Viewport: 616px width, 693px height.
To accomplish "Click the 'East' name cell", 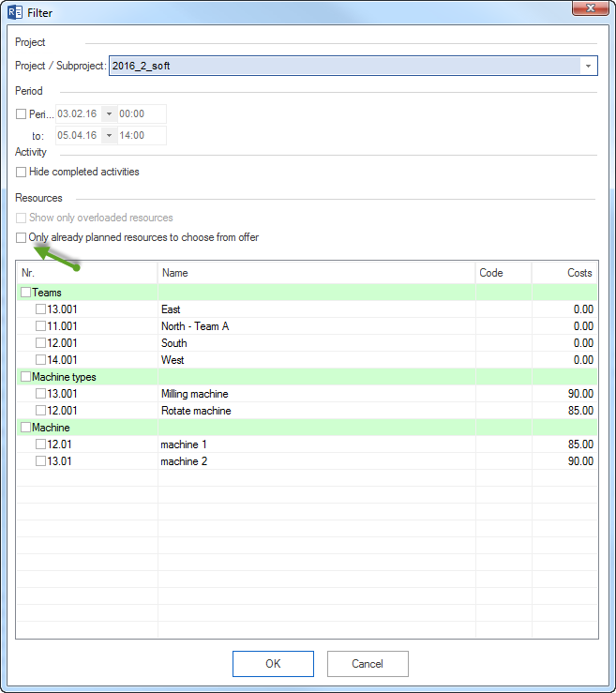I will coord(316,309).
